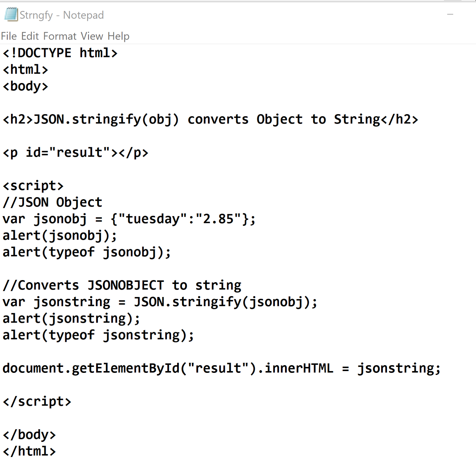Click the alert(typeof jsonstring) line
Screen dimensions: 476x468
point(97,334)
